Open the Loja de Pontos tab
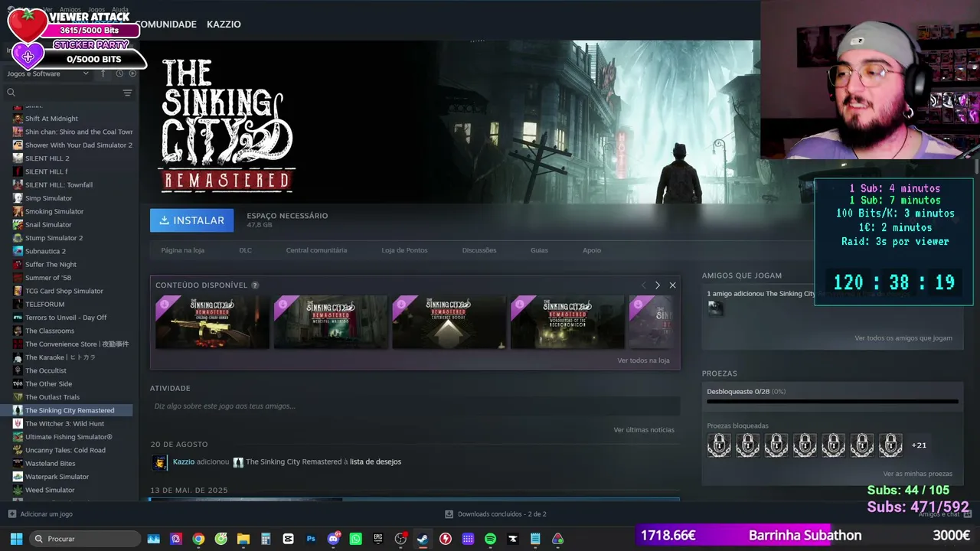The image size is (980, 551). [404, 250]
